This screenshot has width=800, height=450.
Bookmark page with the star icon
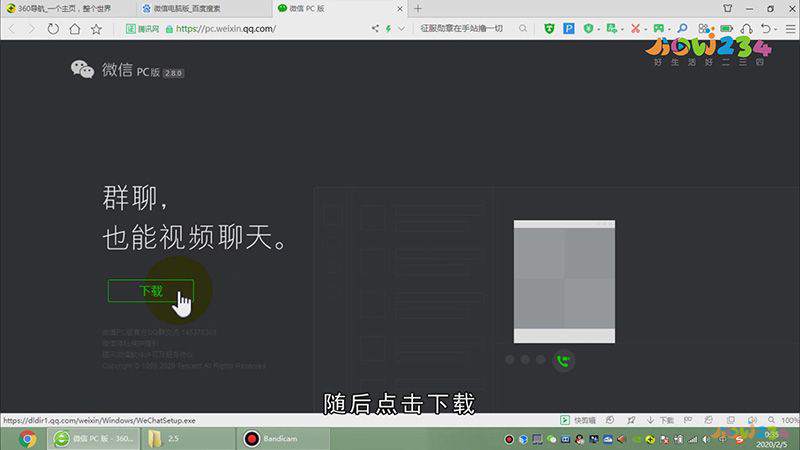pyautogui.click(x=96, y=29)
